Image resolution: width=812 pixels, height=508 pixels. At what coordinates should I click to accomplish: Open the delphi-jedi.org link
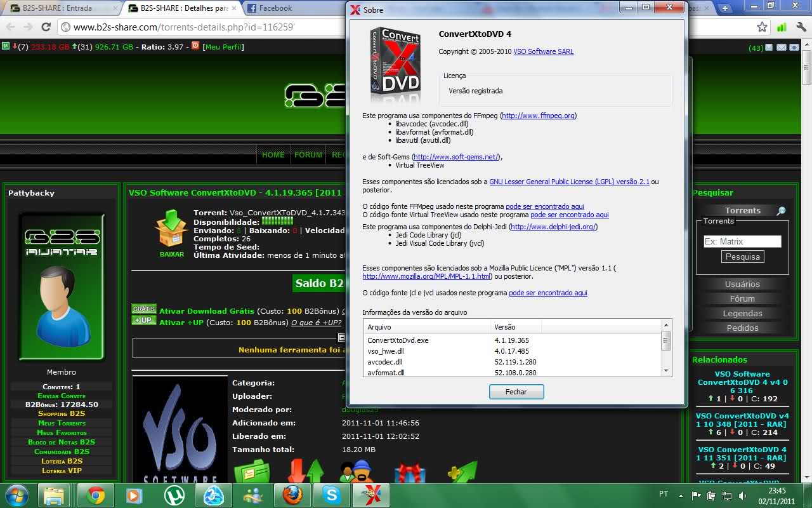coord(553,227)
